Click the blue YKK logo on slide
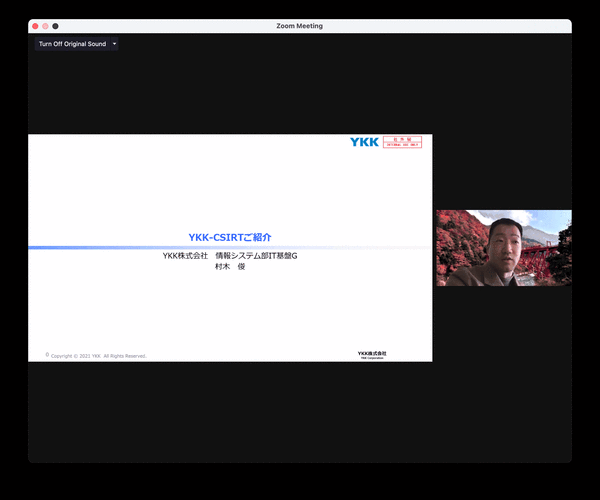This screenshot has height=500, width=600. 364,142
